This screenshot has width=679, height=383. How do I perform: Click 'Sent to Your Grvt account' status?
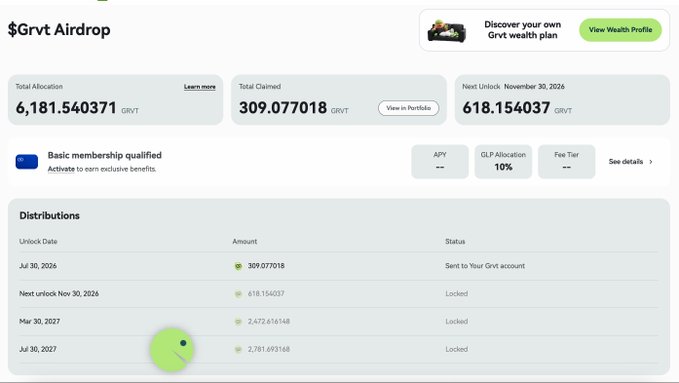(485, 266)
